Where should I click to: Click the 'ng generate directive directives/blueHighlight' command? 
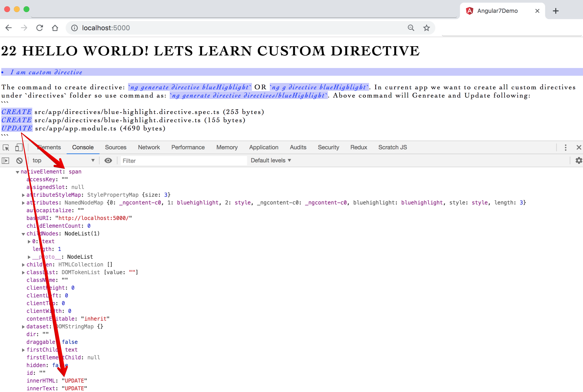pyautogui.click(x=249, y=95)
